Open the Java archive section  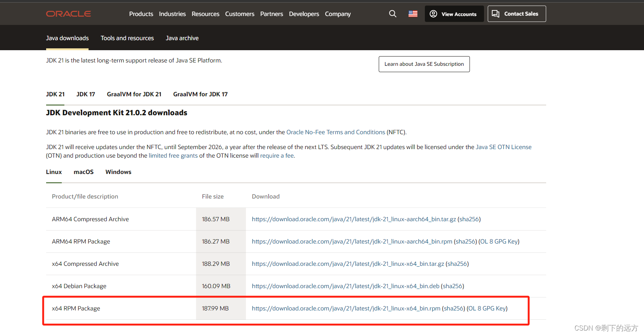tap(182, 38)
